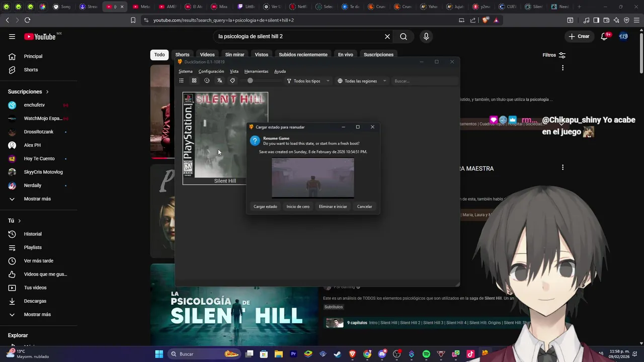Clear the YouTube search query

pos(387,36)
